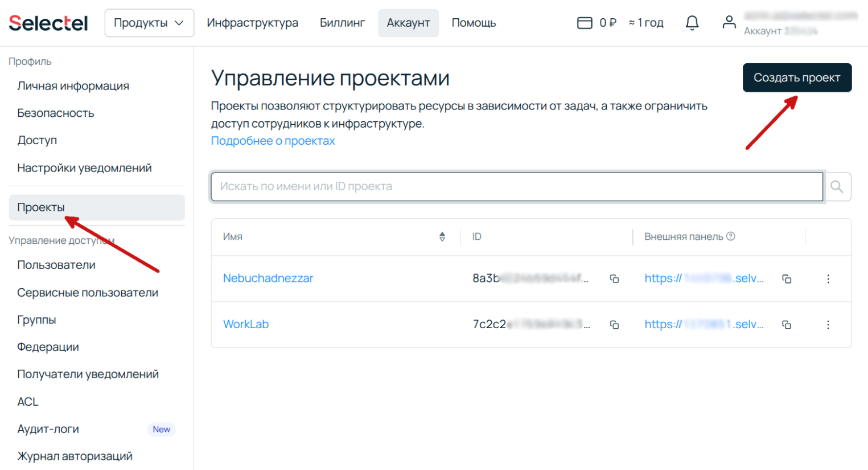Expand the Продукты dropdown

click(149, 22)
